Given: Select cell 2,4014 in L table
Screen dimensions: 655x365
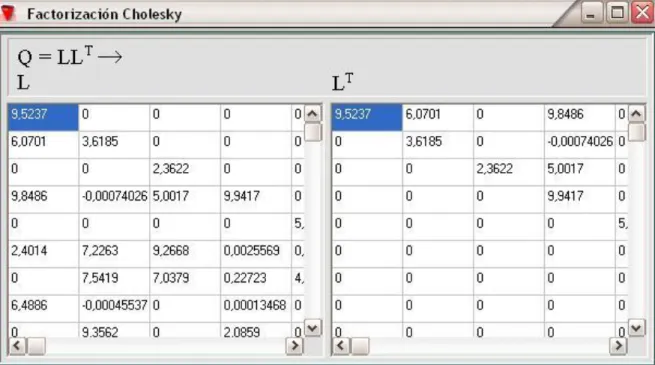Looking at the screenshot, I should click(43, 253).
